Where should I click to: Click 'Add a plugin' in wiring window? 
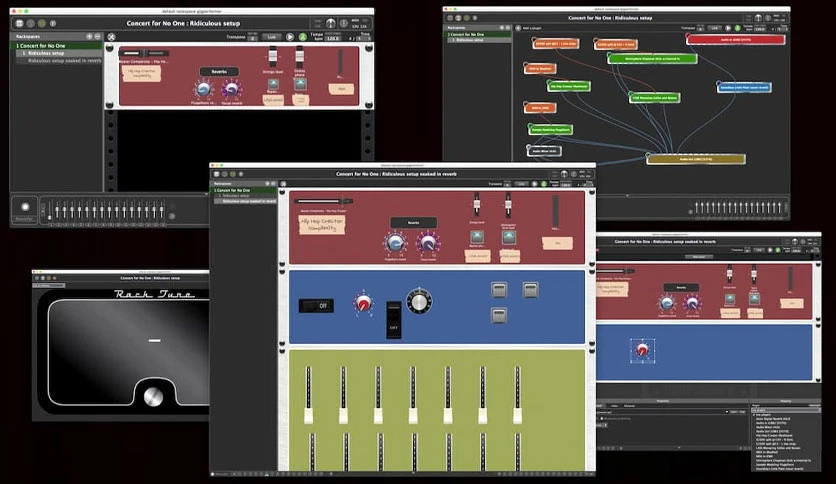click(528, 28)
